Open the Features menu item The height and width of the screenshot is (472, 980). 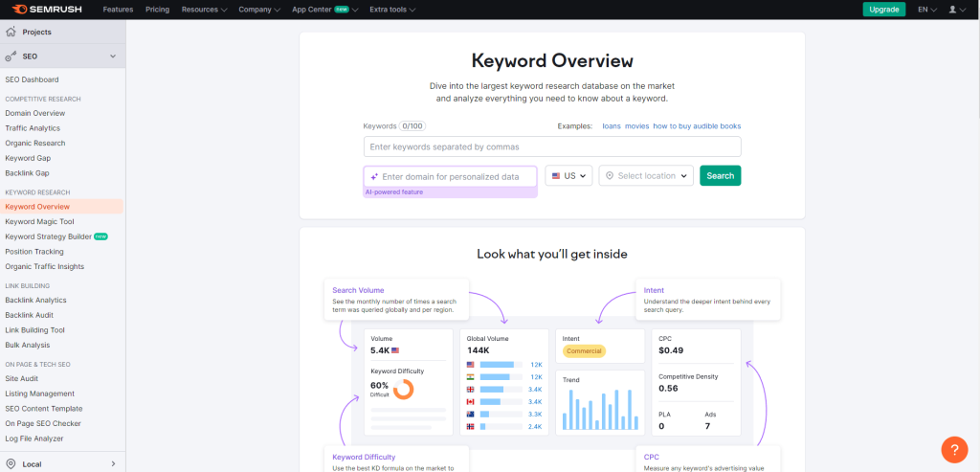(118, 10)
